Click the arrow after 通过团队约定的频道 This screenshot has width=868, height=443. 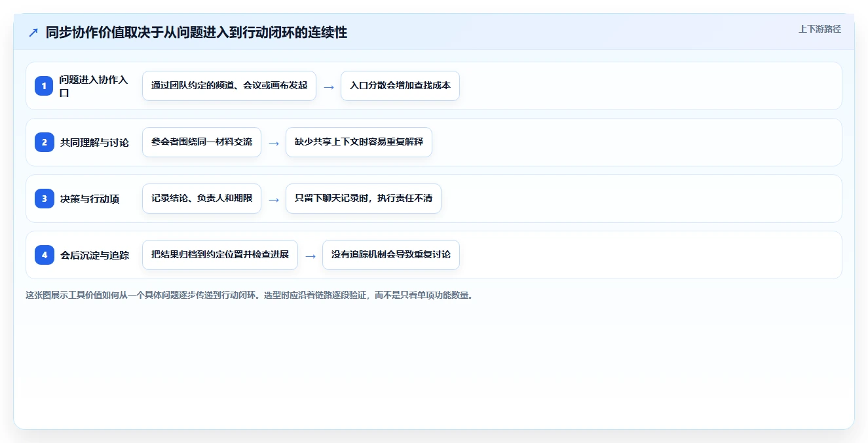point(329,87)
